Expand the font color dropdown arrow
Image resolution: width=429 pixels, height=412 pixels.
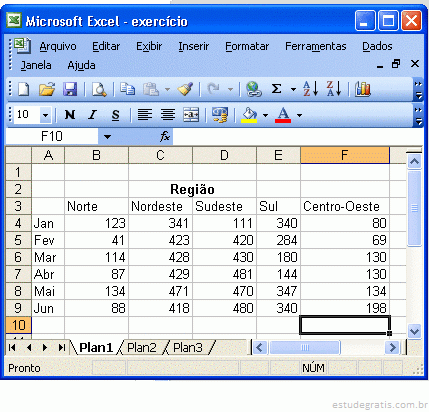pos(299,115)
